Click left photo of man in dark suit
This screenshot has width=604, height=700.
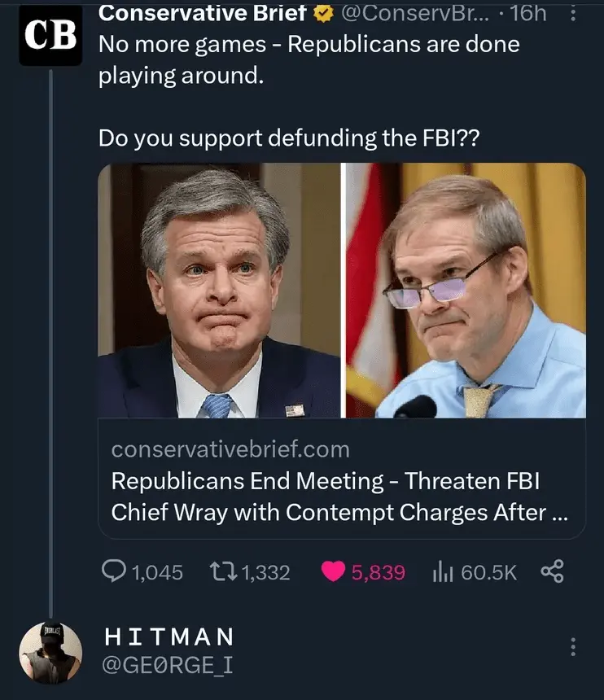(218, 291)
